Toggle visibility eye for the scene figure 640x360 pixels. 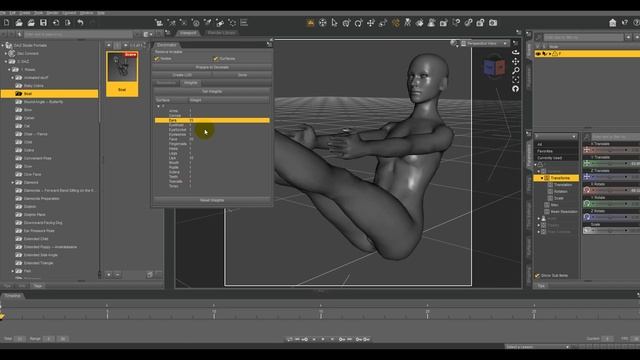click(538, 54)
